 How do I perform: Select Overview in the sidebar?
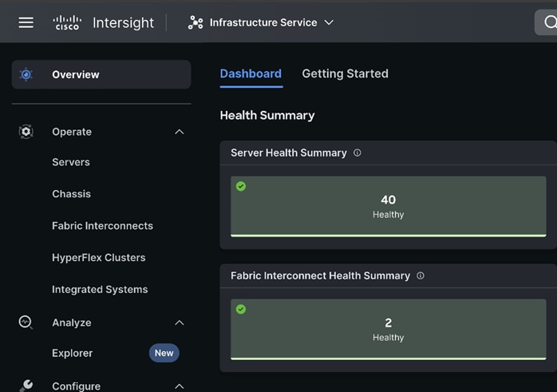tap(101, 74)
